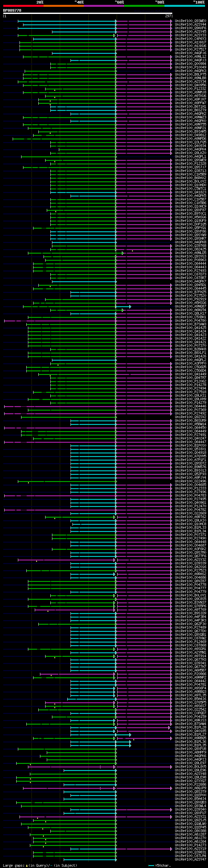
Task: Open hit UniRef100_A4QPJ6
Action: [190, 53]
